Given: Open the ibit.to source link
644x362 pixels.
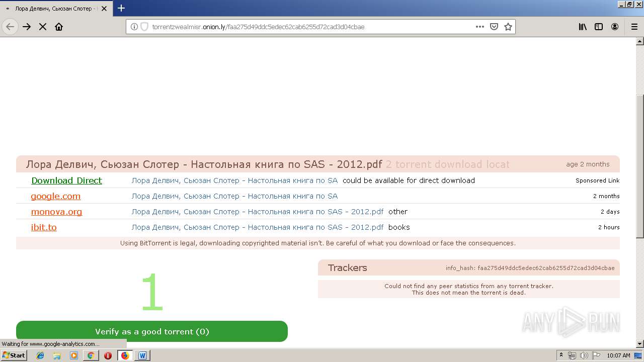Looking at the screenshot, I should coord(44,227).
